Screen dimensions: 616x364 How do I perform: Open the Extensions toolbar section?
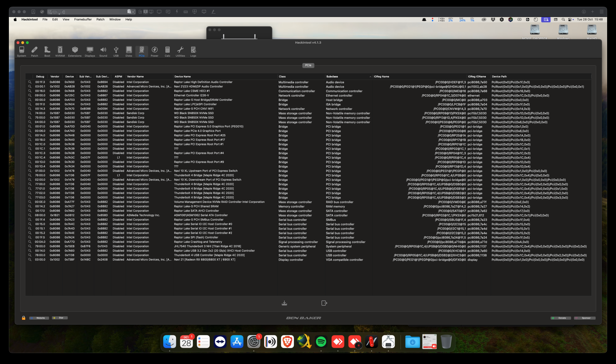[75, 51]
